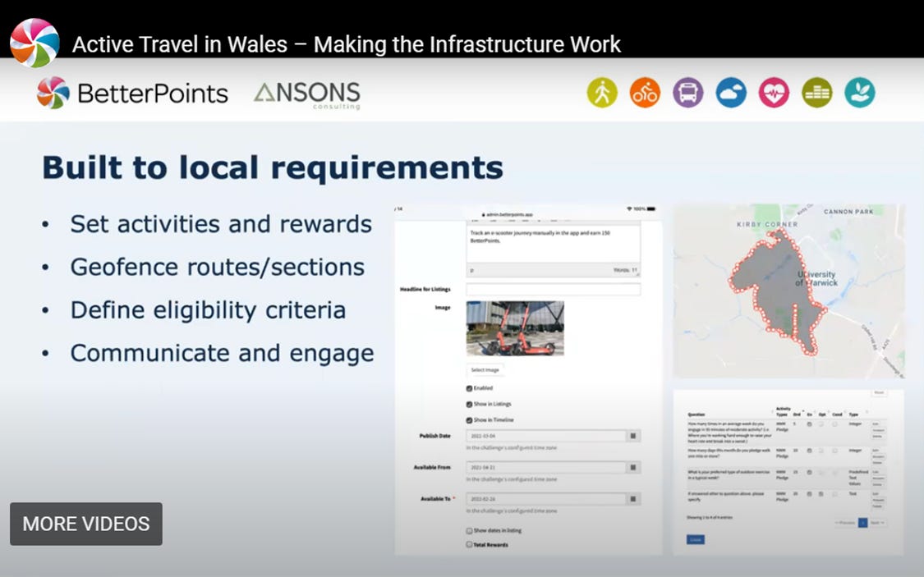This screenshot has height=577, width=924.
Task: Click the admin.betterpoints.app address bar
Action: click(508, 214)
